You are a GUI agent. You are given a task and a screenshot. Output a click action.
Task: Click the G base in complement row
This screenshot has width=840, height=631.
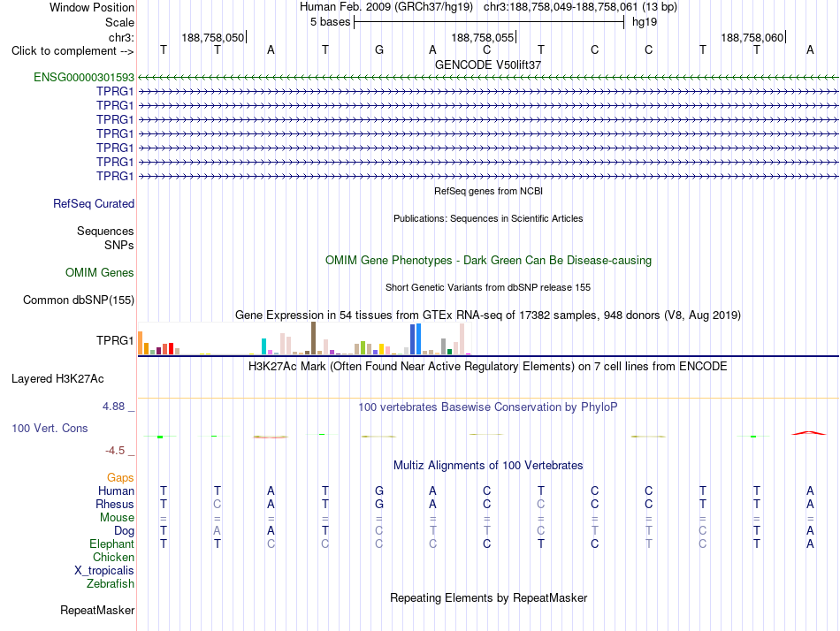pos(379,49)
